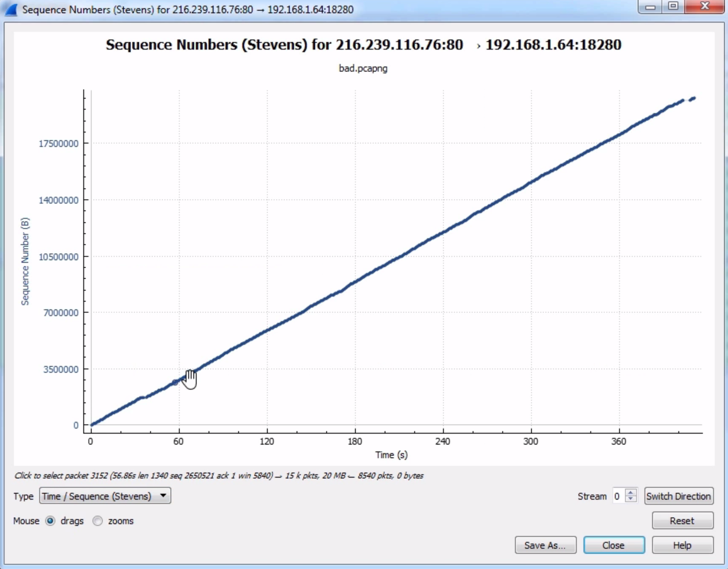Image resolution: width=728 pixels, height=569 pixels.
Task: Maximize the Sequence Numbers graph window
Action: pyautogui.click(x=673, y=7)
